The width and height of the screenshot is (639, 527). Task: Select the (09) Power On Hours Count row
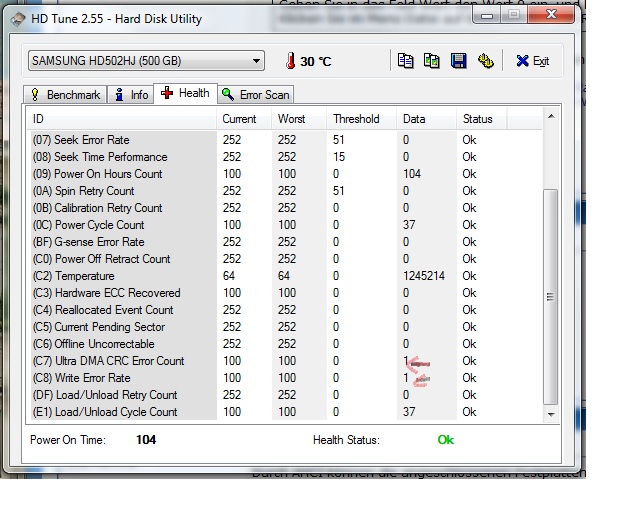pyautogui.click(x=284, y=174)
